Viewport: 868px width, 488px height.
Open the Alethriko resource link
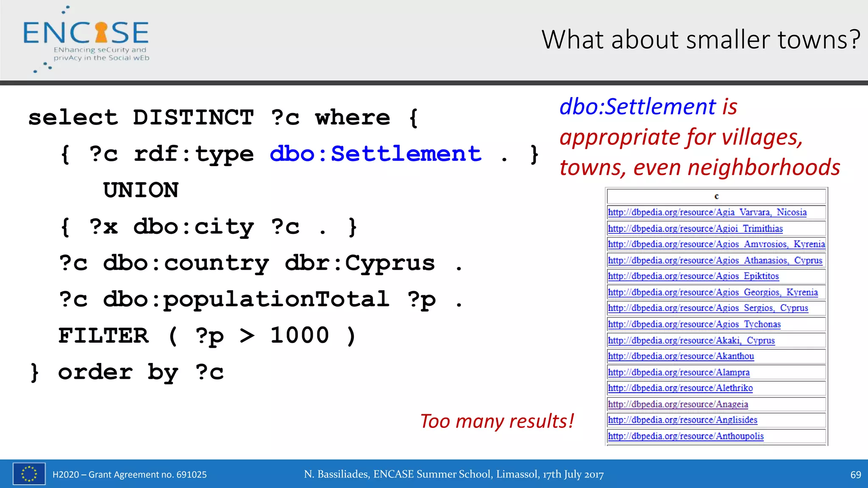pyautogui.click(x=680, y=388)
